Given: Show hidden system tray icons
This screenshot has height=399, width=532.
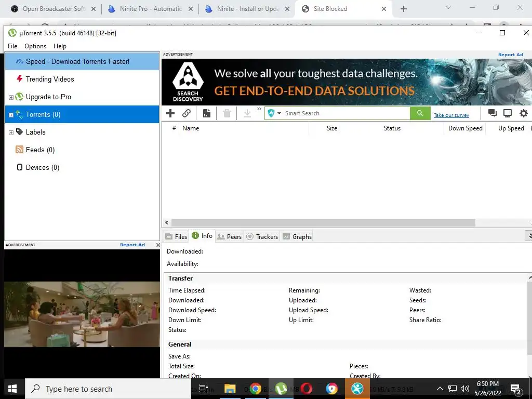Looking at the screenshot, I should 440,389.
